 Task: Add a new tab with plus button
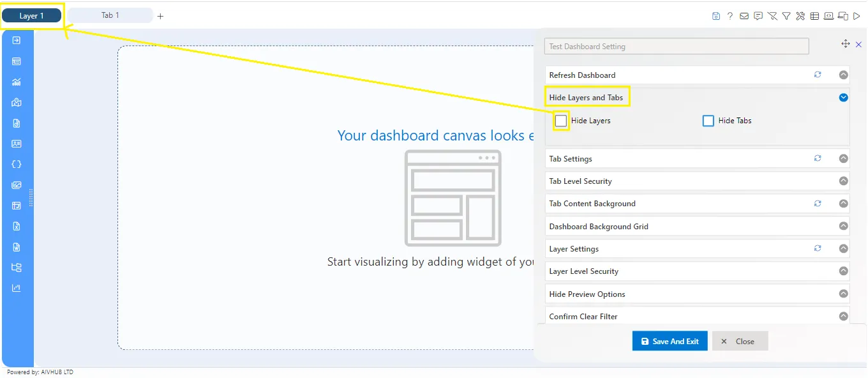coord(160,16)
